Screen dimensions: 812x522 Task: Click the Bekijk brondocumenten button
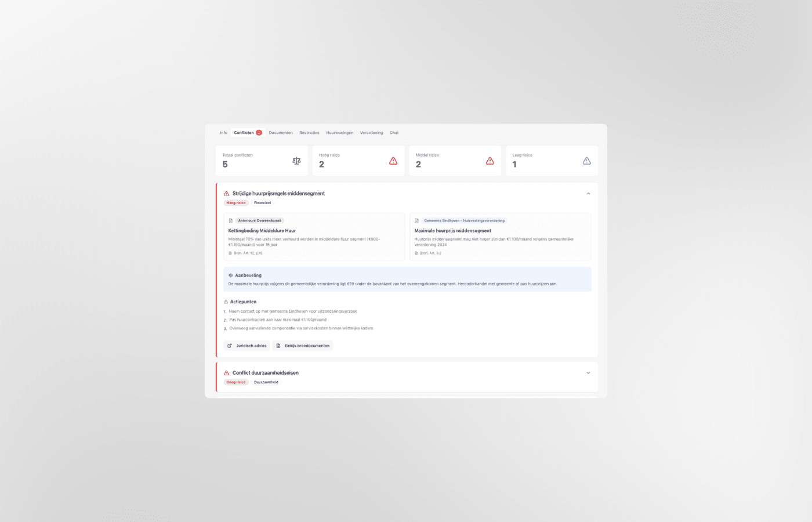(303, 346)
